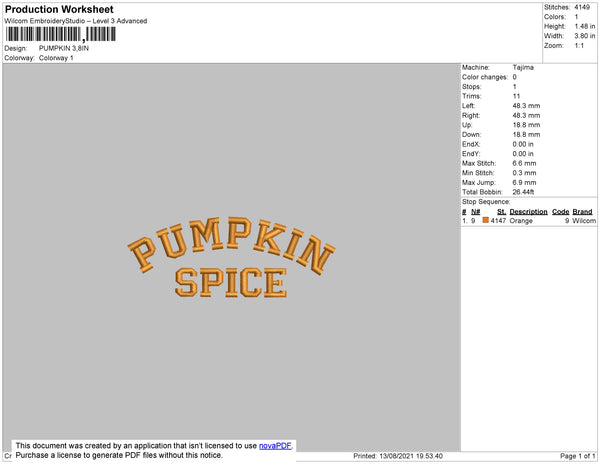The height and width of the screenshot is (464, 600).
Task: Click the stop row stitch count '4147'
Action: (498, 221)
